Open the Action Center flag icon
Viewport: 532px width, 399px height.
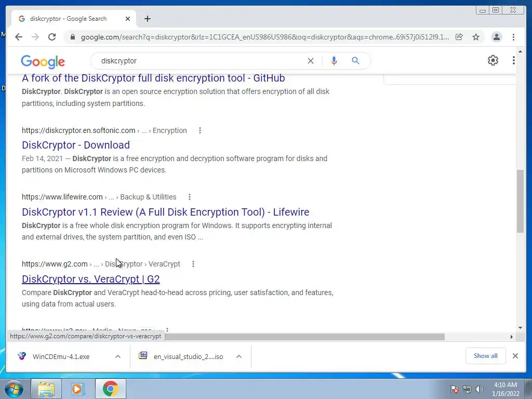pos(454,389)
